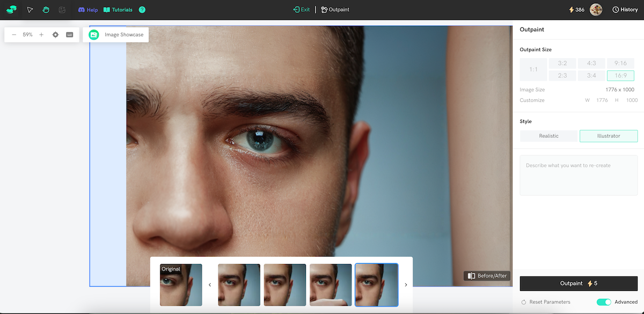Click the right carousel arrow

tap(406, 284)
